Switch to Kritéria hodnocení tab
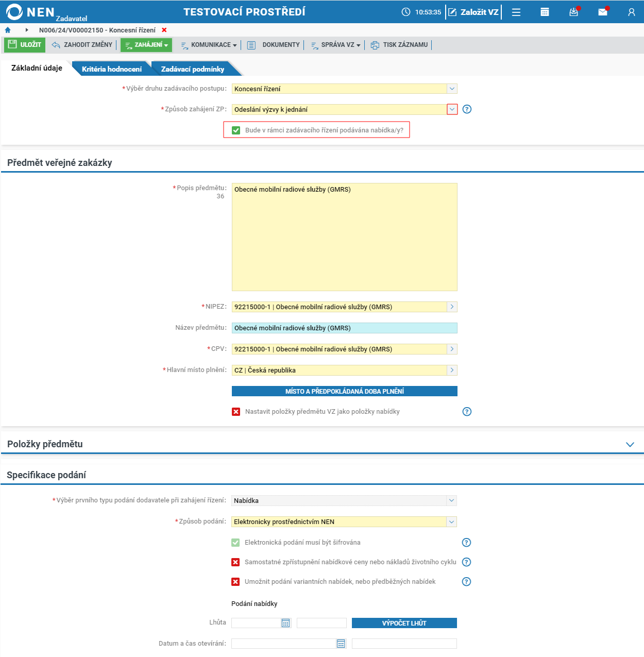Image resolution: width=644 pixels, height=657 pixels. click(x=112, y=69)
